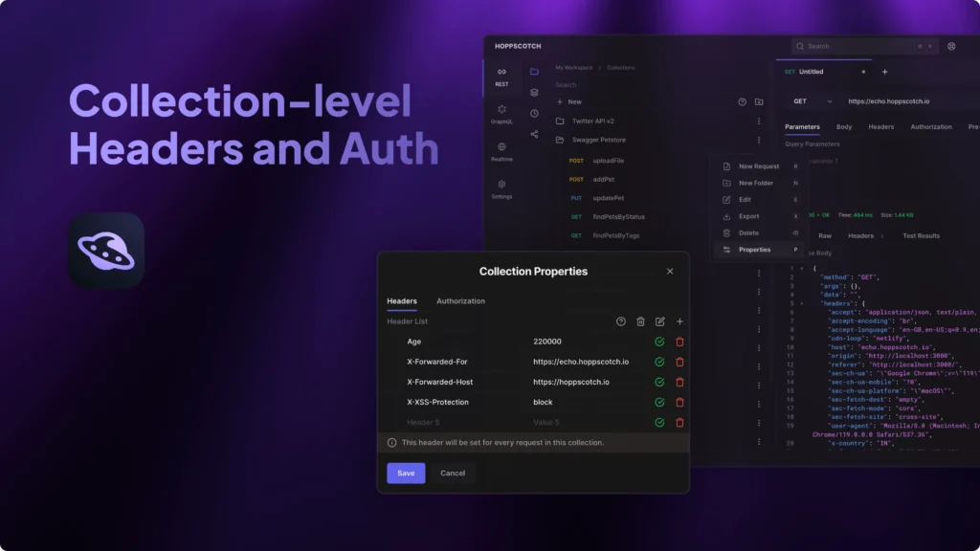Select the GET Untitled request tab
Viewport: 980px width, 551px height.
[824, 72]
